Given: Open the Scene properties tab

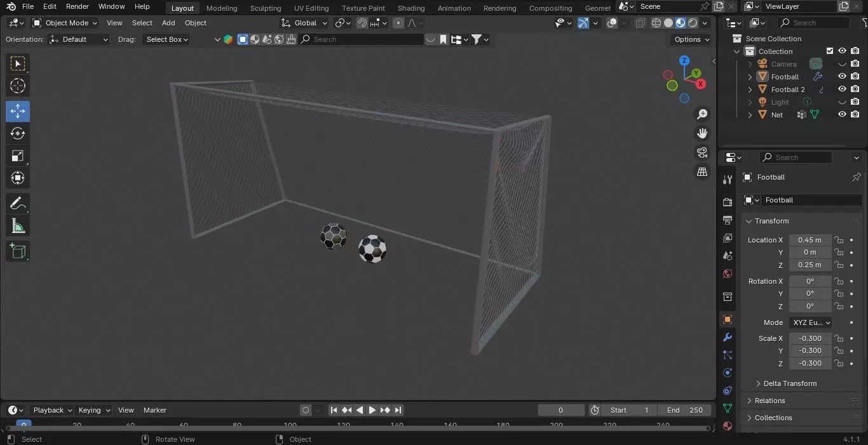Looking at the screenshot, I should pos(728,256).
